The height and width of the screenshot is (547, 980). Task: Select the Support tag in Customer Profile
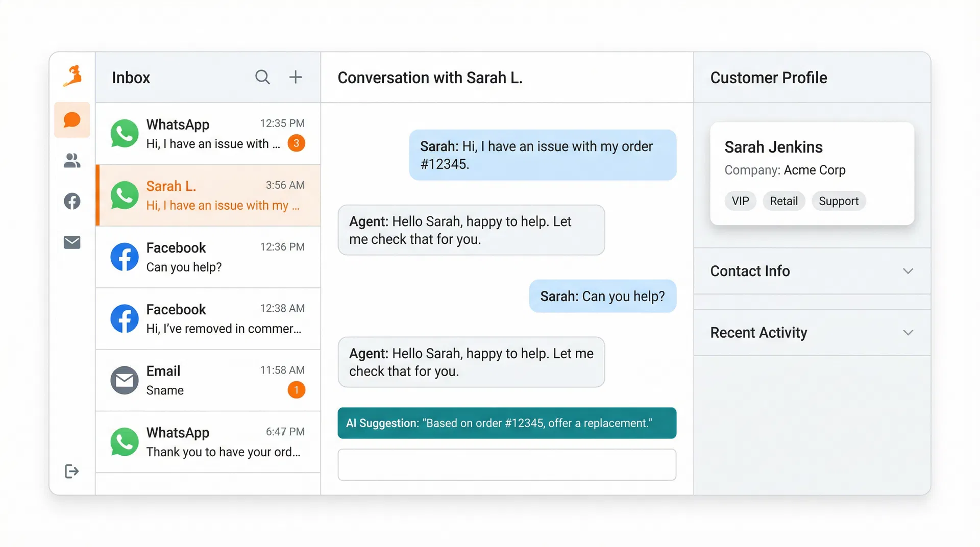pos(839,201)
